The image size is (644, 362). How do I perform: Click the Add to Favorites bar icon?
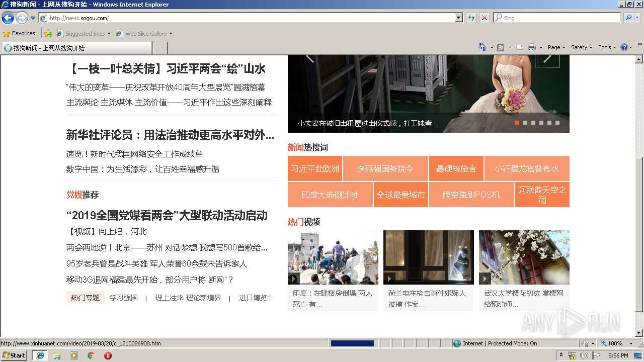(x=48, y=34)
